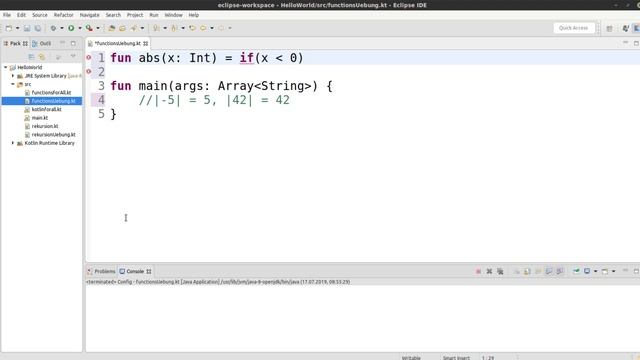
Task: Click the error marker on line 1
Action: click(x=89, y=58)
